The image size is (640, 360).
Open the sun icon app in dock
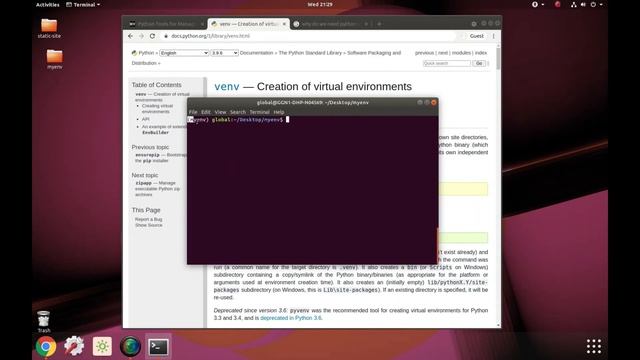coord(102,347)
